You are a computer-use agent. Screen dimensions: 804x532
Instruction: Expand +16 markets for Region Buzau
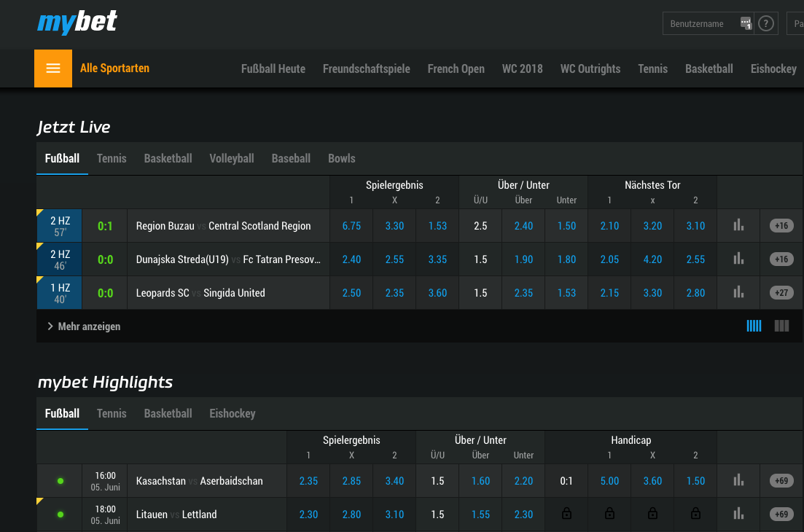coord(781,225)
